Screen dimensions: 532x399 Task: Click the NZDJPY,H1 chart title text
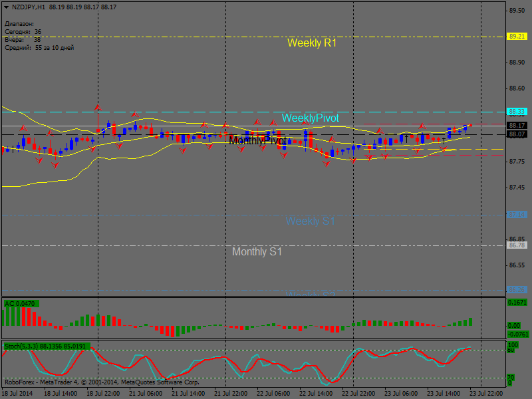pyautogui.click(x=29, y=7)
